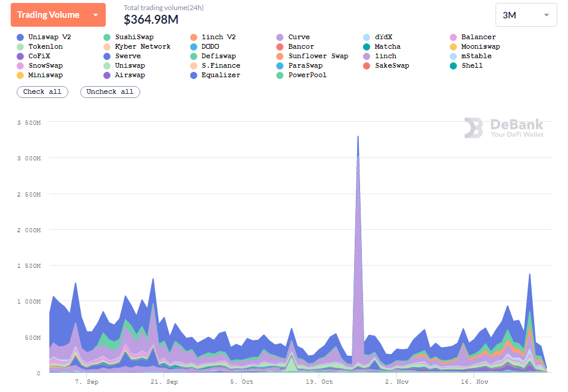Image resolution: width=568 pixels, height=392 pixels.
Task: Toggle the Curve series in the legend
Action: point(293,37)
